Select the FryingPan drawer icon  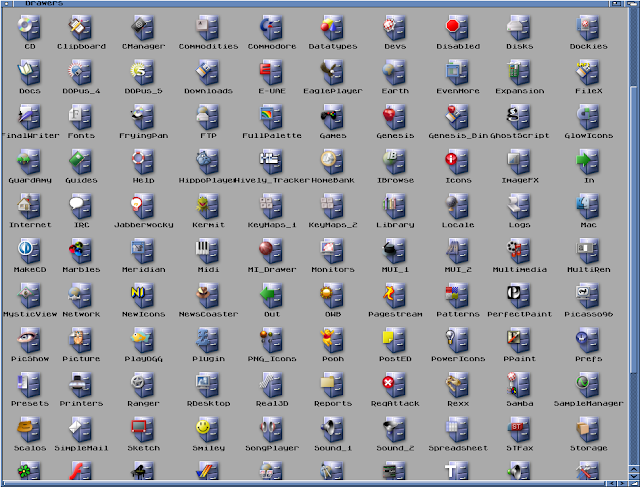point(143,117)
